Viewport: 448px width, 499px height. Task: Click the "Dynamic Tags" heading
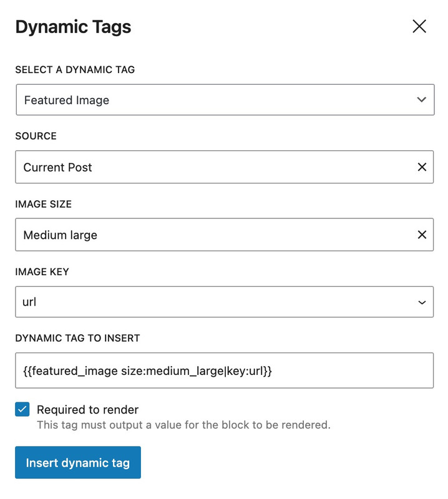tap(73, 27)
